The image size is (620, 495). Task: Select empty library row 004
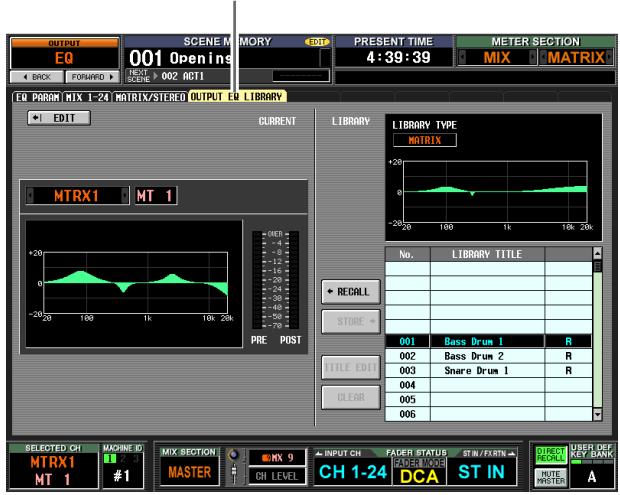(488, 385)
